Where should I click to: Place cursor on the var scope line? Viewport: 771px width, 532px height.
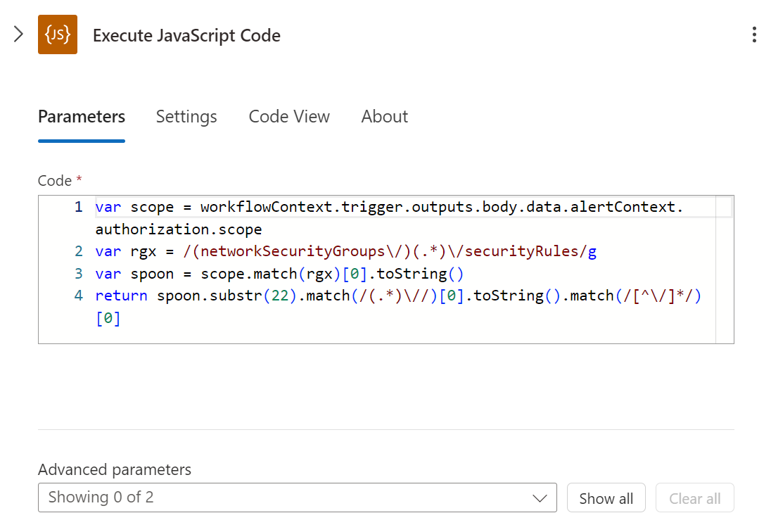pos(388,208)
